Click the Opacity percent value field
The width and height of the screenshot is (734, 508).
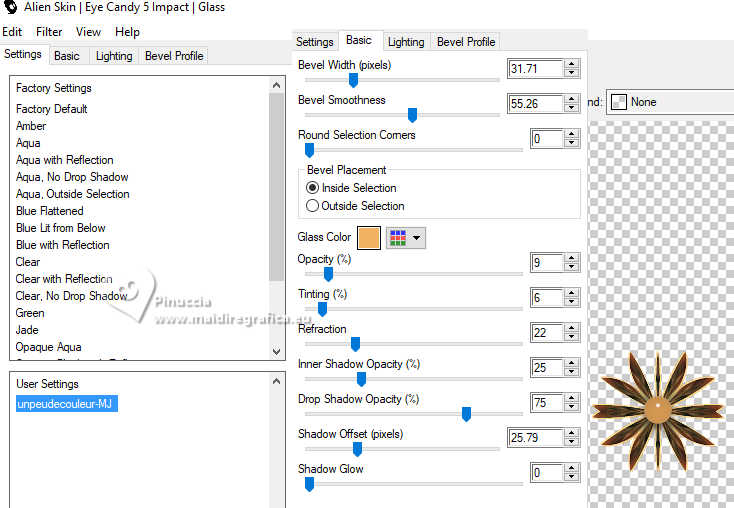[547, 263]
